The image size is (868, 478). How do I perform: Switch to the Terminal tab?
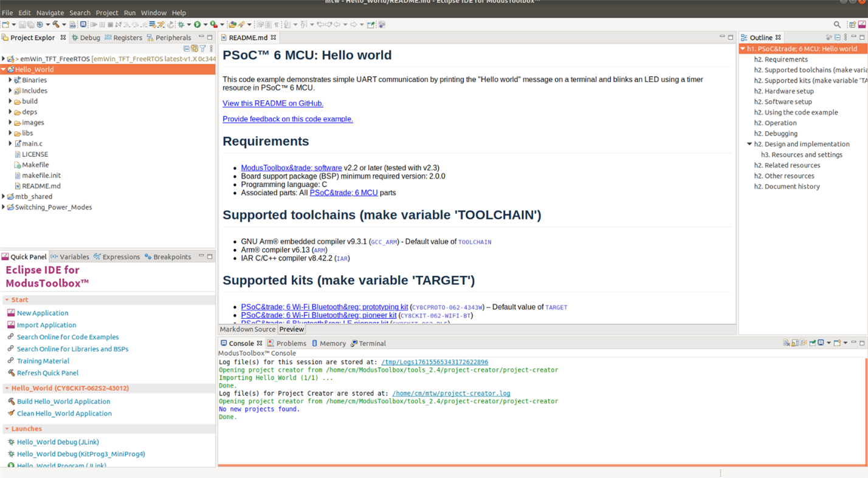pos(368,343)
